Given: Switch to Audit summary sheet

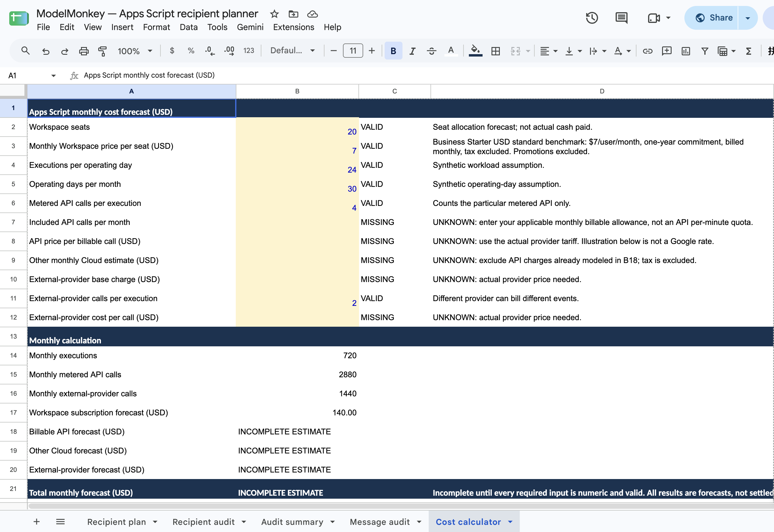Looking at the screenshot, I should click(292, 522).
